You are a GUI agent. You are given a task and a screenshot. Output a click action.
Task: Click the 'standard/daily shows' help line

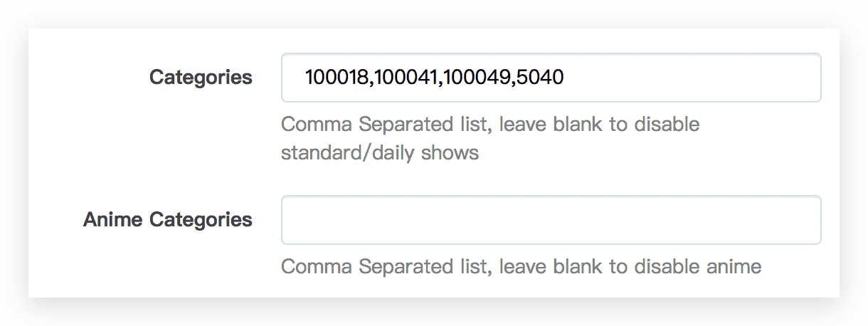pyautogui.click(x=380, y=153)
